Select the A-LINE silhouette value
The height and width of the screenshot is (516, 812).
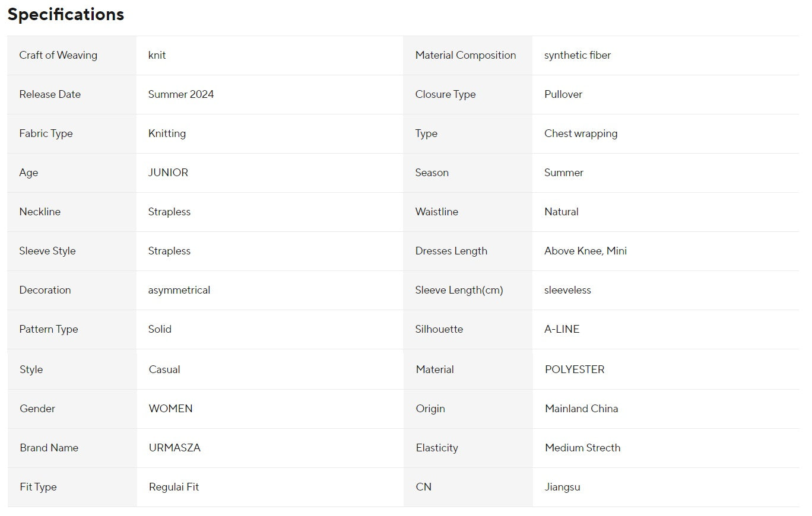[562, 329]
